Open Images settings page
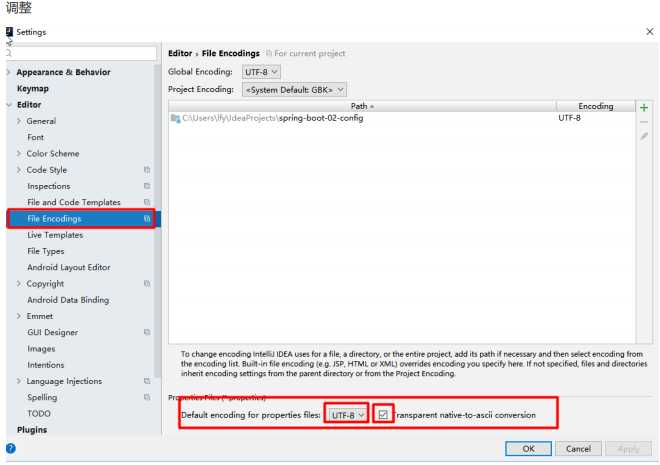Image resolution: width=660 pixels, height=465 pixels. (x=41, y=349)
